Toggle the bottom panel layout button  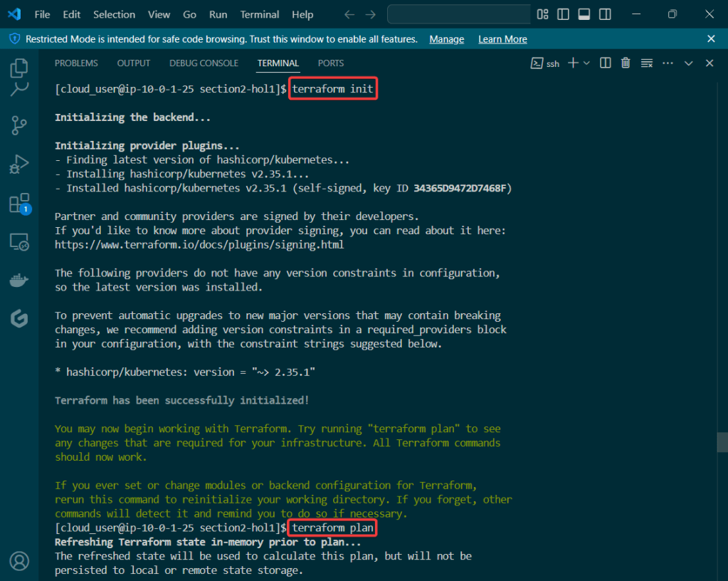point(584,14)
